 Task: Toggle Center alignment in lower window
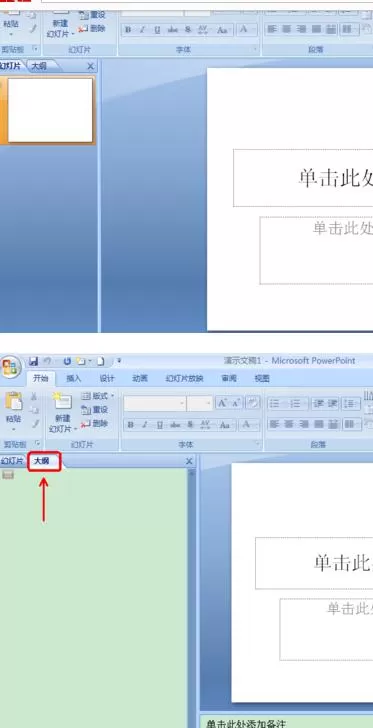(289, 424)
